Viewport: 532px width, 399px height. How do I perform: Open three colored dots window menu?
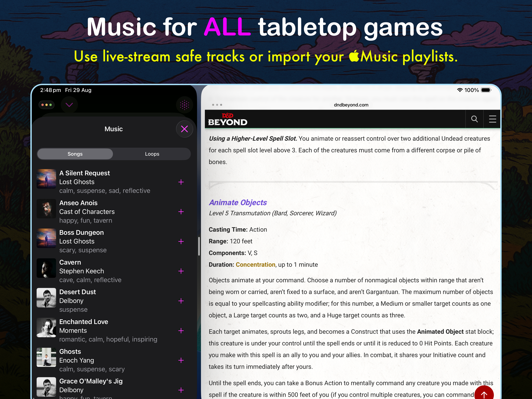click(47, 105)
